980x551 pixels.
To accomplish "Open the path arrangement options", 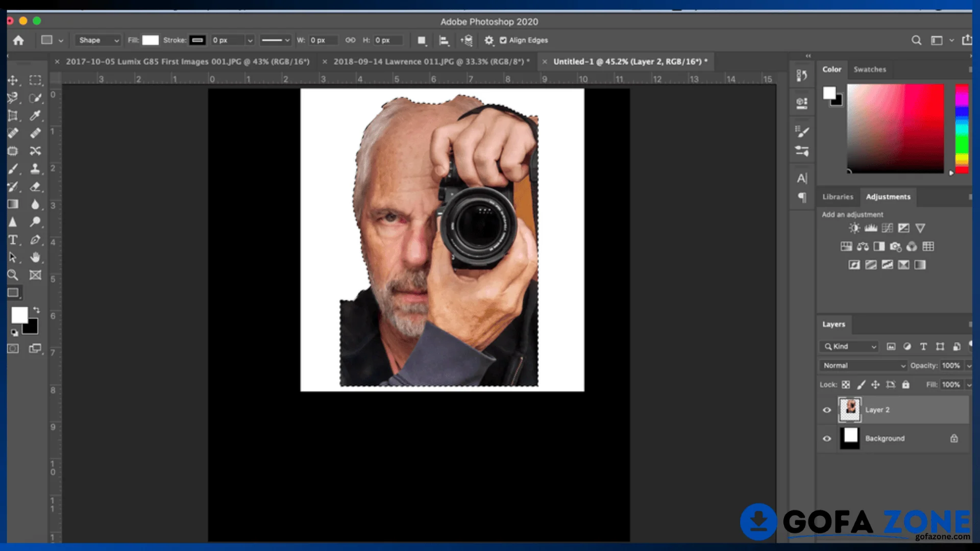I will (x=467, y=40).
